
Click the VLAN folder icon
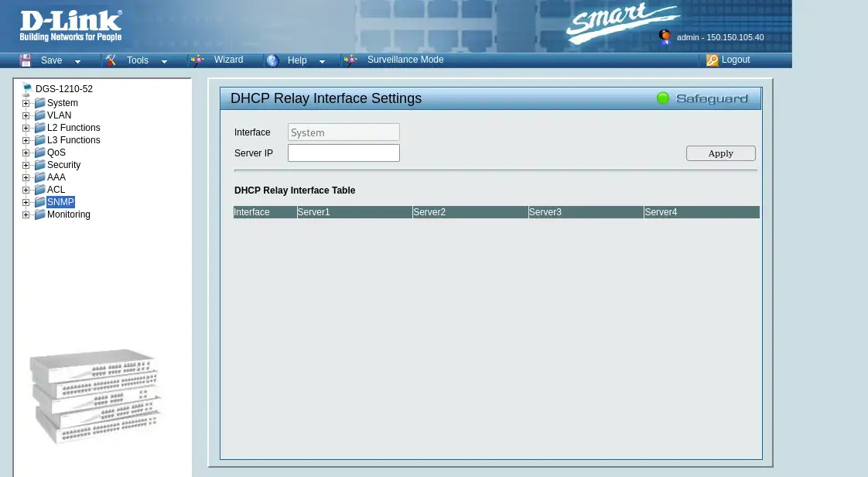tap(39, 115)
